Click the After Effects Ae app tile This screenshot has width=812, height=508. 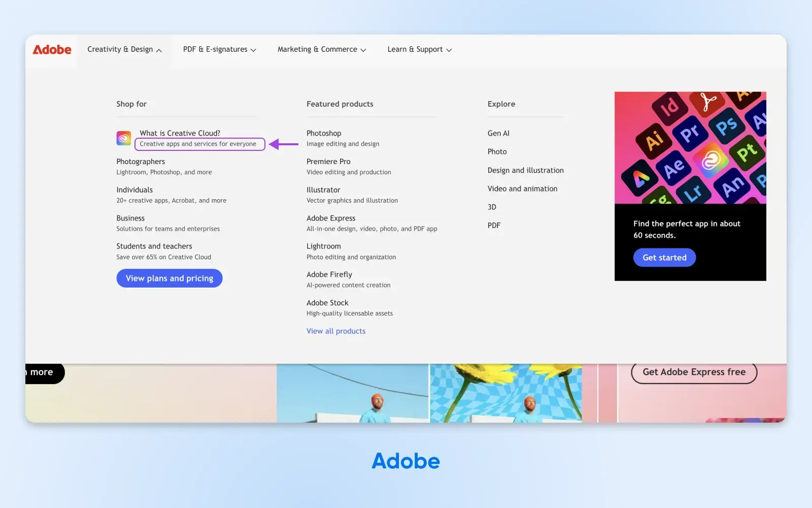(674, 168)
